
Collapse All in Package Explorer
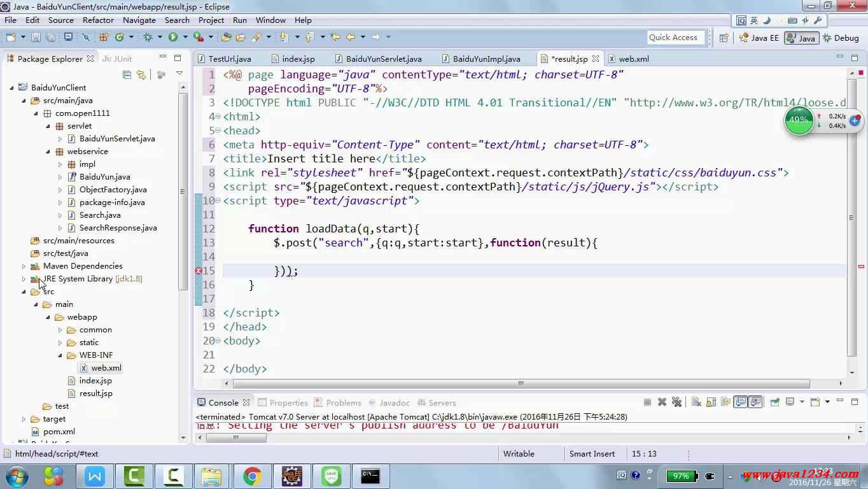click(127, 74)
